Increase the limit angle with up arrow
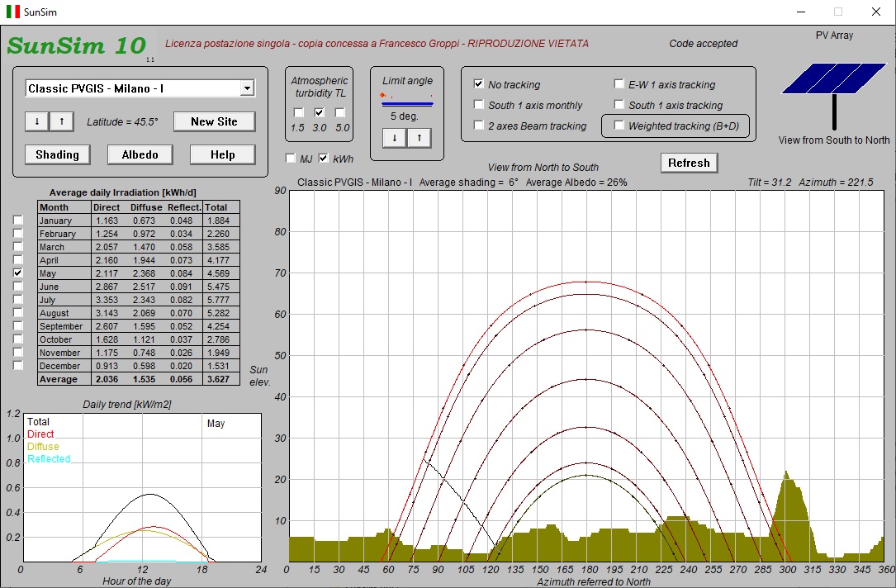Viewport: 896px width, 588px height. click(420, 138)
